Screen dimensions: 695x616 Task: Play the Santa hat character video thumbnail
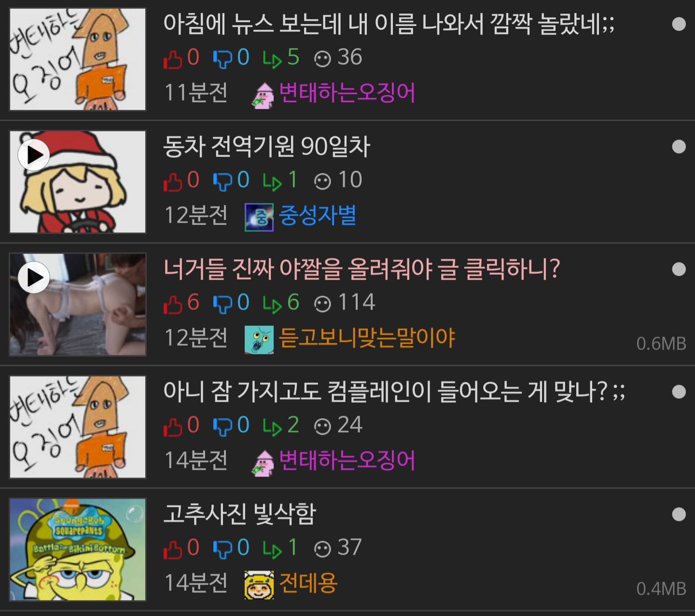click(78, 182)
